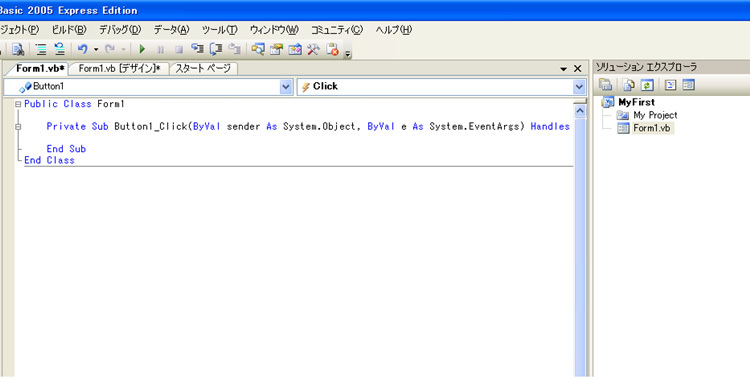Click the Undo arrow icon
Viewport: 750px width, 379px height.
tap(83, 49)
